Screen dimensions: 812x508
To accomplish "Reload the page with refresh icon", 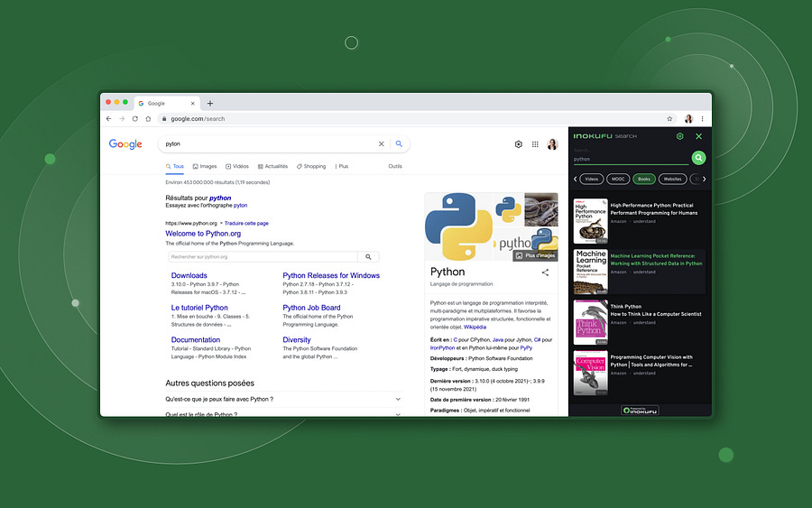I will (135, 118).
